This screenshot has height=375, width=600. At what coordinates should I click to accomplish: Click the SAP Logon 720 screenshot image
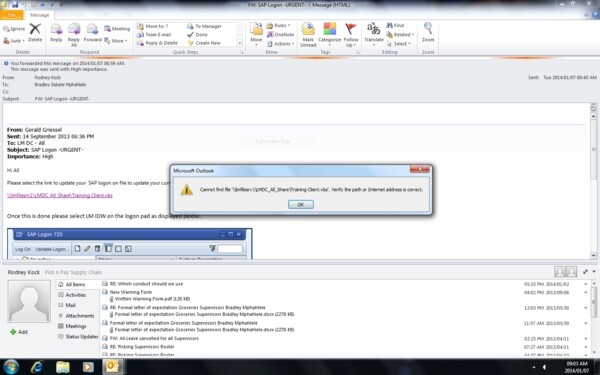(130, 244)
